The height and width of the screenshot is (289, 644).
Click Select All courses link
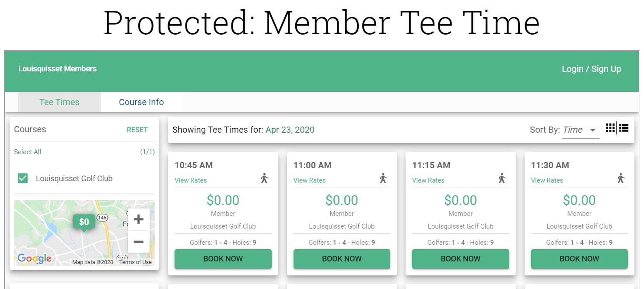point(28,152)
